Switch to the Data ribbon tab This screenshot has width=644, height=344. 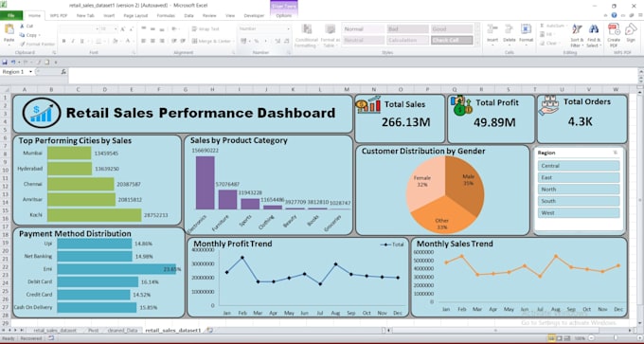[x=188, y=15]
